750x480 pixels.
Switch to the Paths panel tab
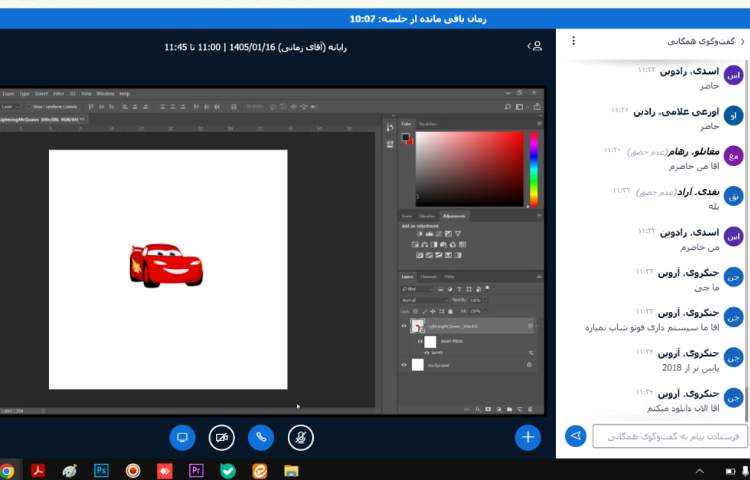pos(450,277)
